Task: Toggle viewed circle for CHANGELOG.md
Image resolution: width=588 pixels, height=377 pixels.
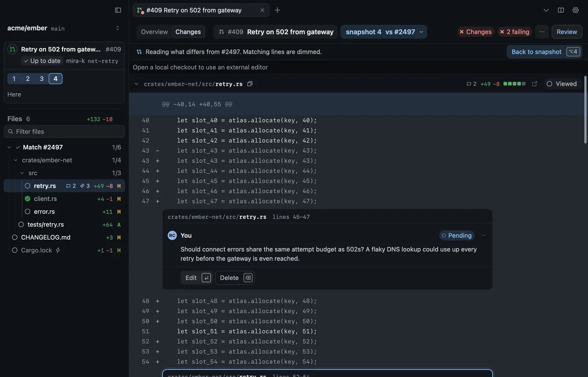Action: coord(15,237)
